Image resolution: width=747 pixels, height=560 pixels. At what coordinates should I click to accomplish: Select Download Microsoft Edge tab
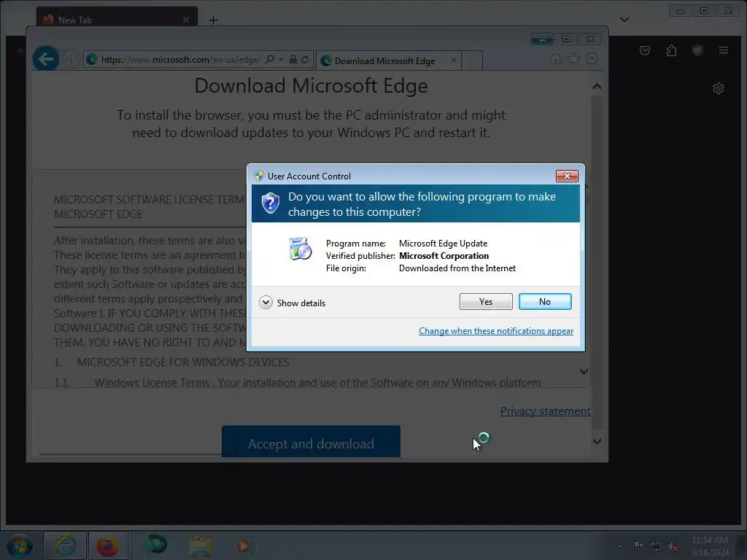384,61
